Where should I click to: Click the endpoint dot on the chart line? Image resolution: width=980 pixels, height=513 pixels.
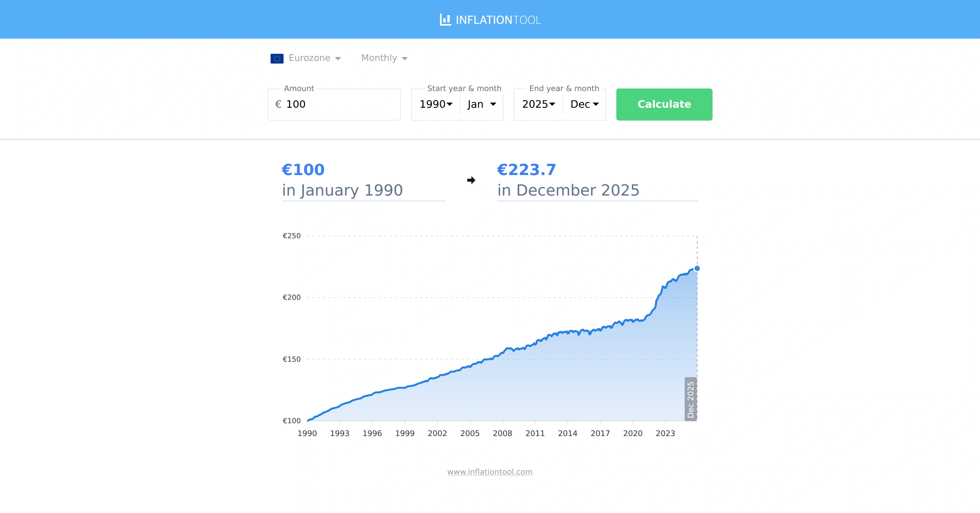tap(697, 268)
